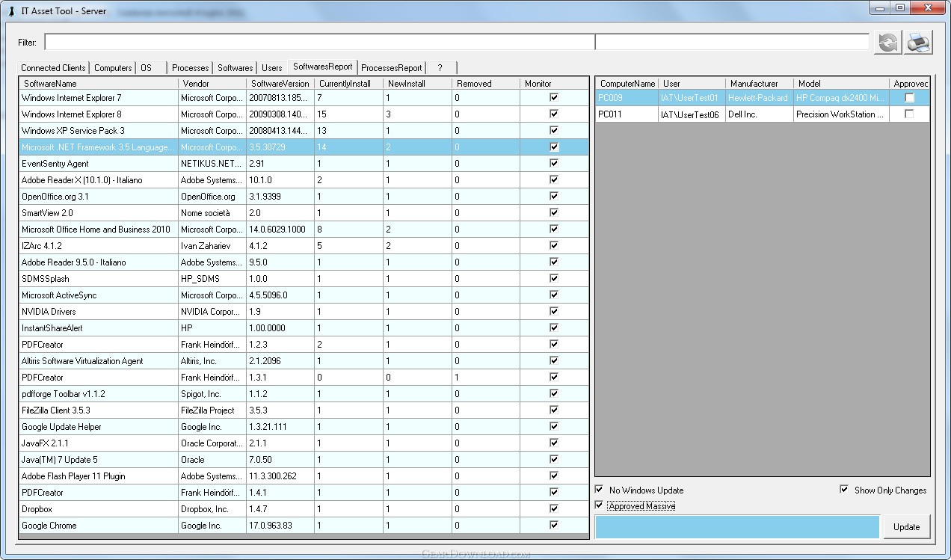This screenshot has width=951, height=560.
Task: Check Approved box for PC011
Action: click(909, 114)
